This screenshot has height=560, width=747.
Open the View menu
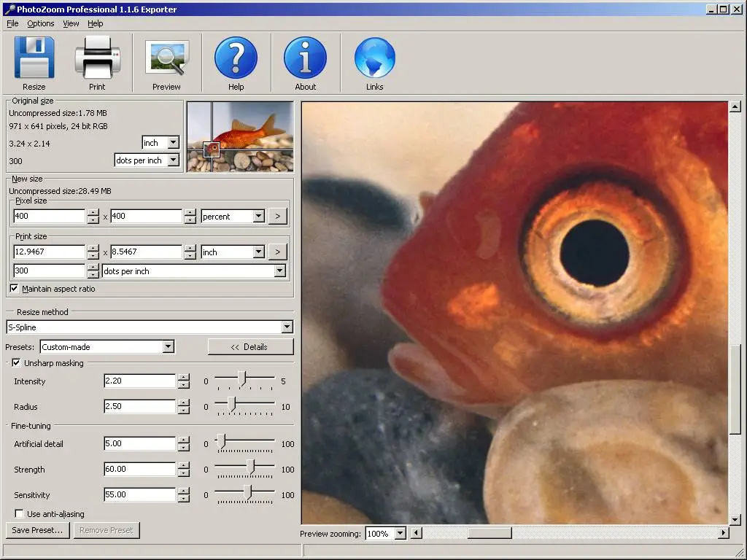pos(71,23)
